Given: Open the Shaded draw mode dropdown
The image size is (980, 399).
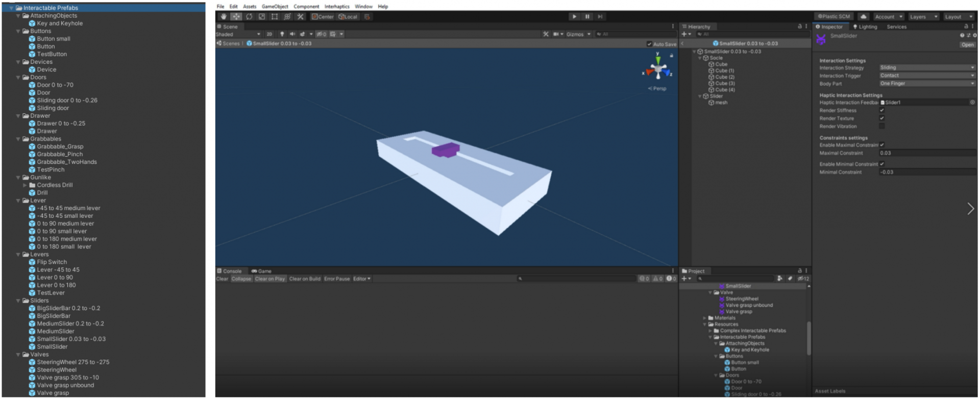Looking at the screenshot, I should [238, 34].
